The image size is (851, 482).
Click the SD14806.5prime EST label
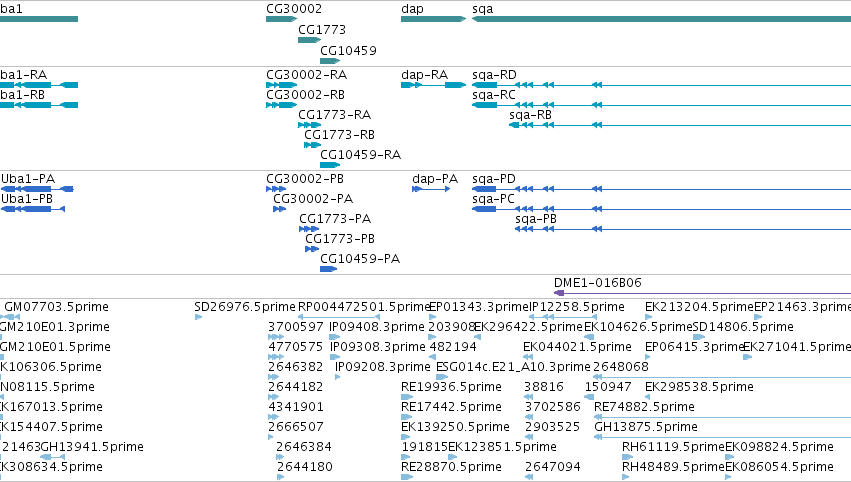743,327
